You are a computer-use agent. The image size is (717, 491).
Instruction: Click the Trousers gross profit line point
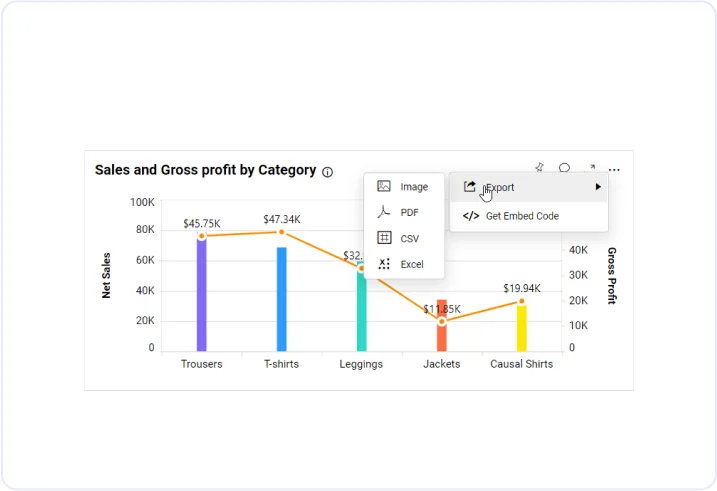[202, 236]
